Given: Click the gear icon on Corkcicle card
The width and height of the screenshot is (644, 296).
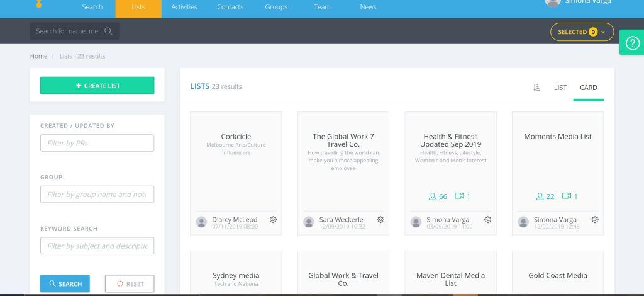Looking at the screenshot, I should [x=273, y=220].
